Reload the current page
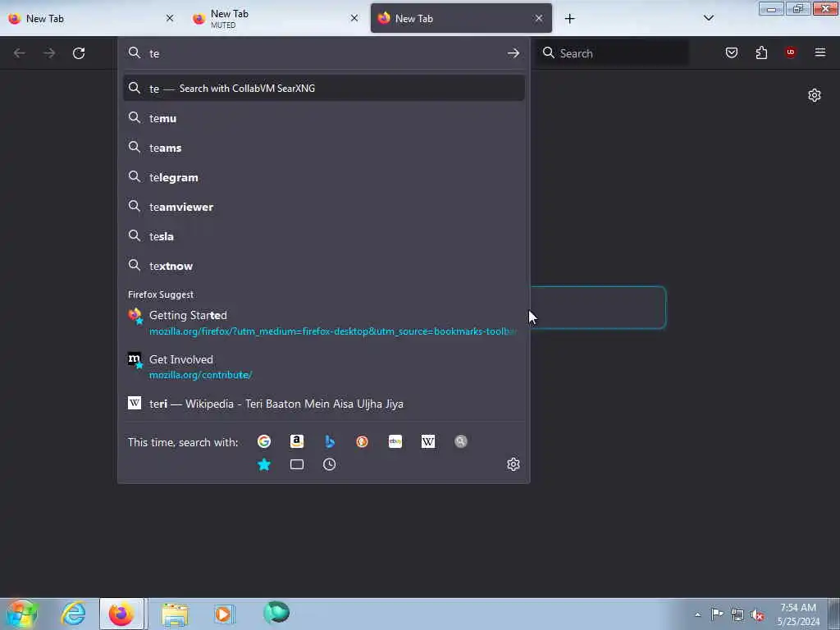This screenshot has width=840, height=630. coord(79,53)
